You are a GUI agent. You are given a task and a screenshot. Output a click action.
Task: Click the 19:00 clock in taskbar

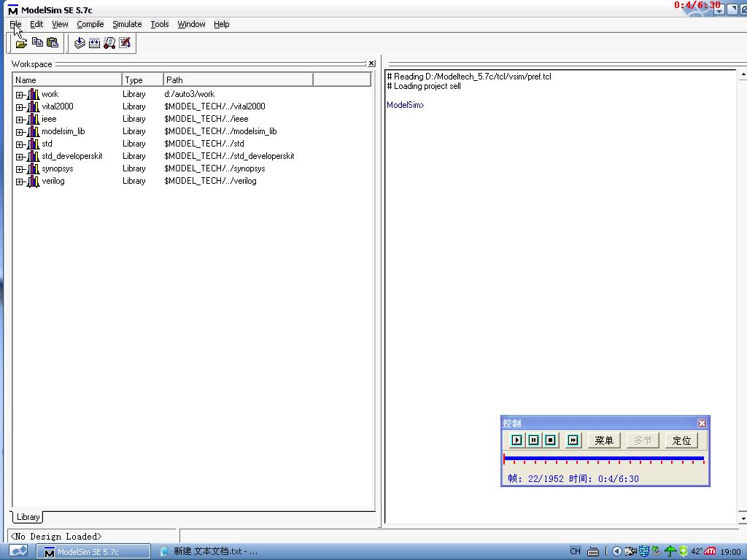730,552
